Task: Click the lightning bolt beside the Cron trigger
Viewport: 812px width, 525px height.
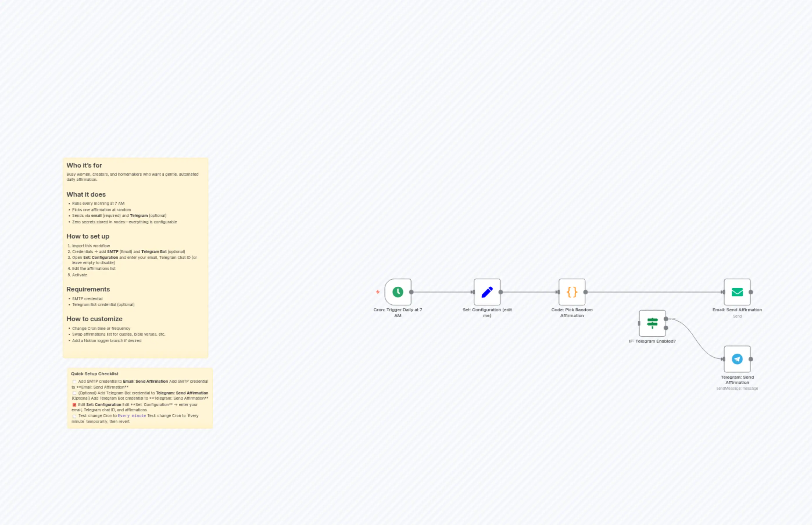Action: pyautogui.click(x=378, y=291)
